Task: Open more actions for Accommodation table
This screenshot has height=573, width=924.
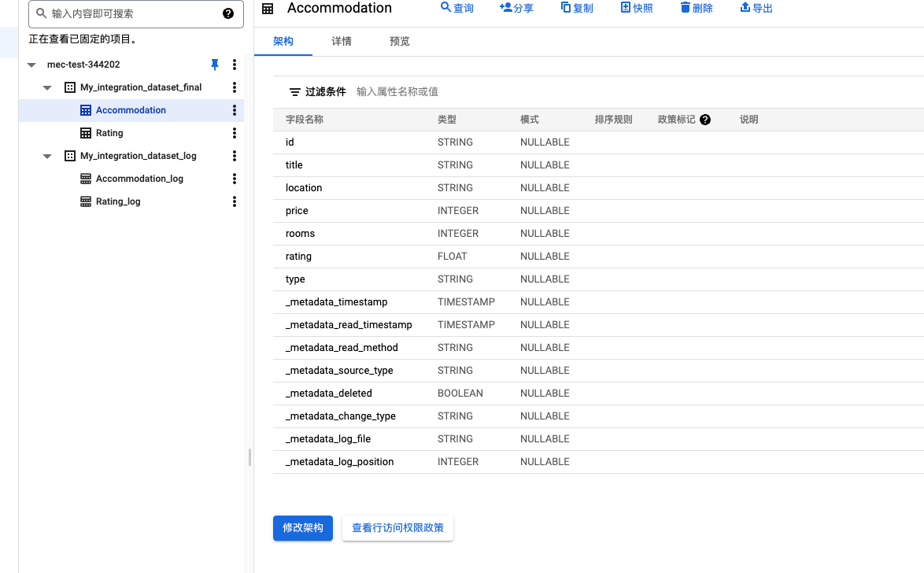Action: tap(235, 110)
